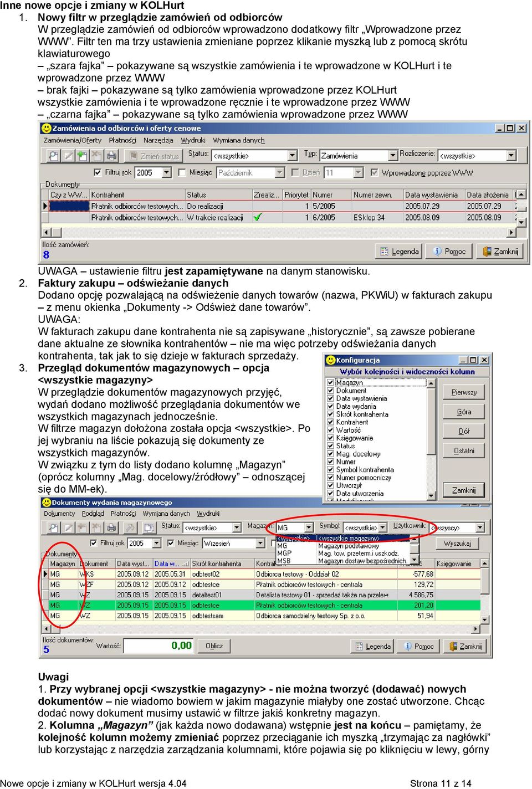The image size is (532, 789).
Task: Click the printer icon in Zamówienia od odbiorców toolbar
Action: point(112,156)
